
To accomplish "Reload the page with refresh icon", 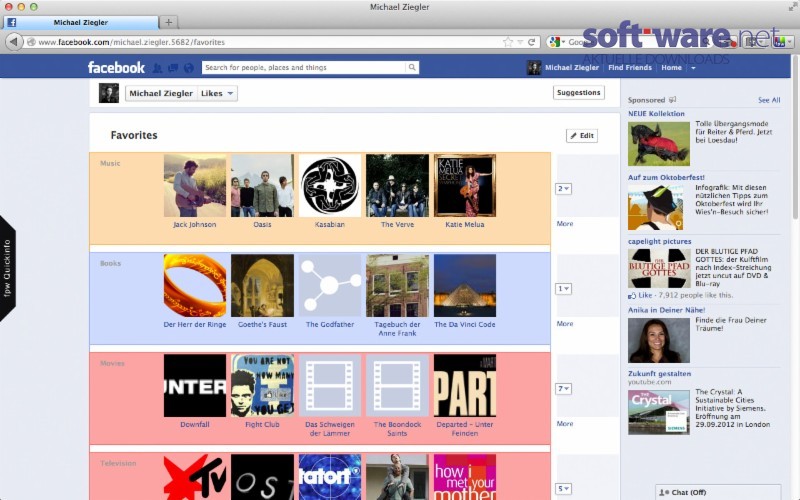I will (531, 42).
